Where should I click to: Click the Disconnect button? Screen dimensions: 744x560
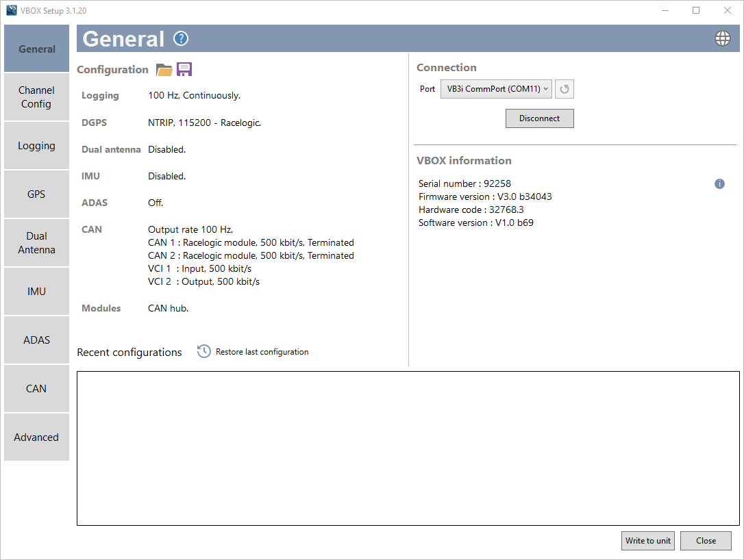point(539,118)
